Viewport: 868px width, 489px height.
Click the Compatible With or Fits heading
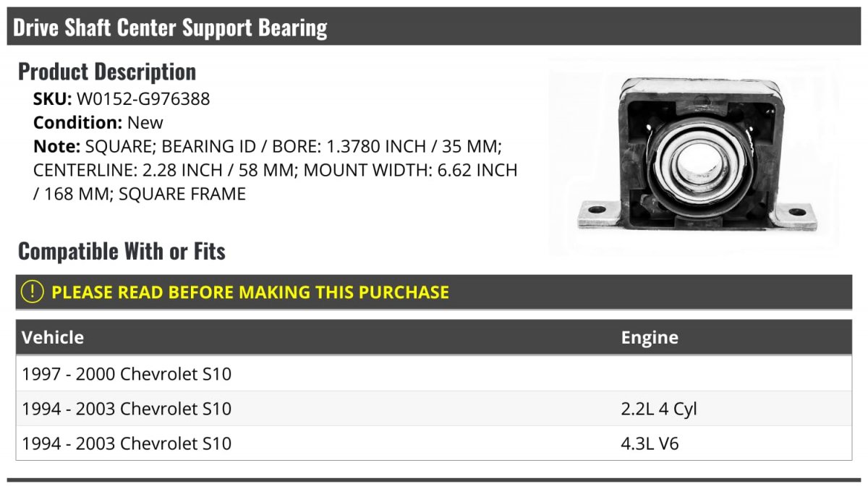click(x=122, y=251)
